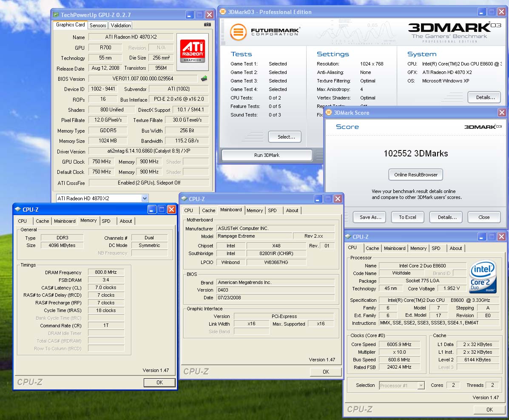This screenshot has height=420, width=509.
Task: Open the Cache tab in CPU-Z Memory window
Action: pos(42,221)
